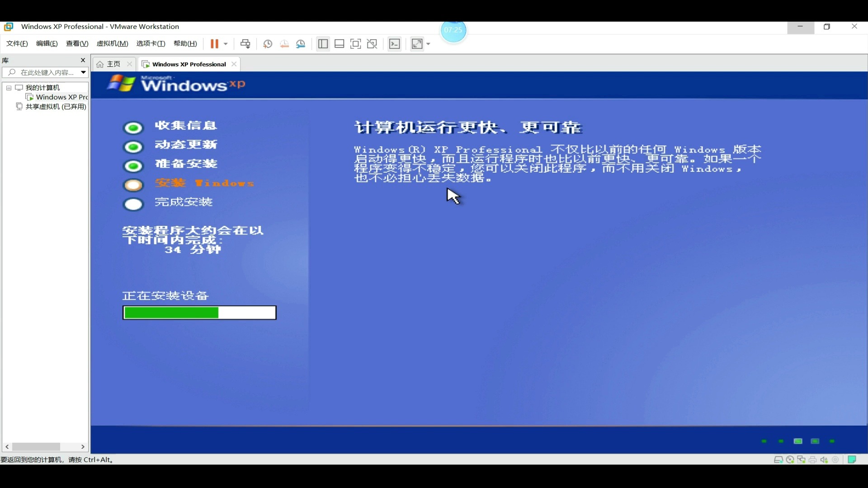
Task: Pause the virtual machine
Action: click(x=214, y=44)
